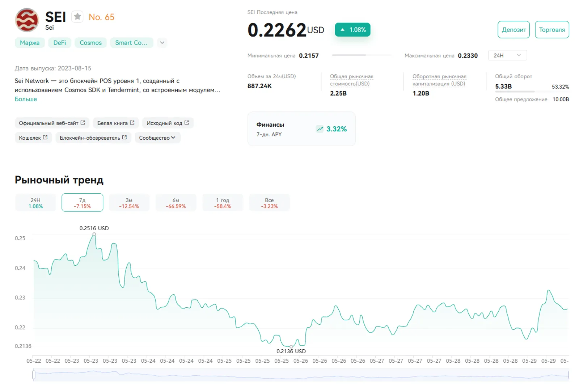Open the No. 65 ranking link
The width and height of the screenshot is (579, 392).
coord(101,17)
